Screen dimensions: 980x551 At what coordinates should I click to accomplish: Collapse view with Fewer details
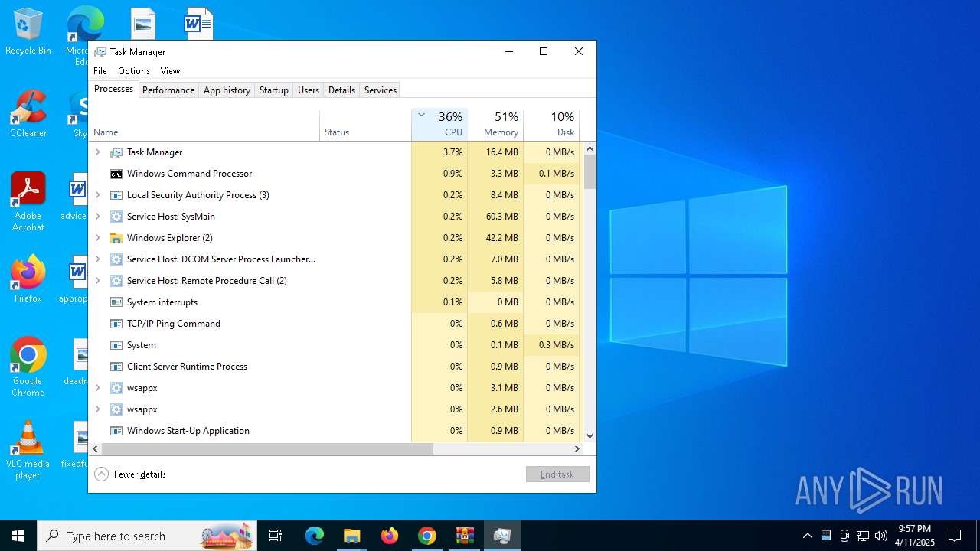pyautogui.click(x=130, y=474)
